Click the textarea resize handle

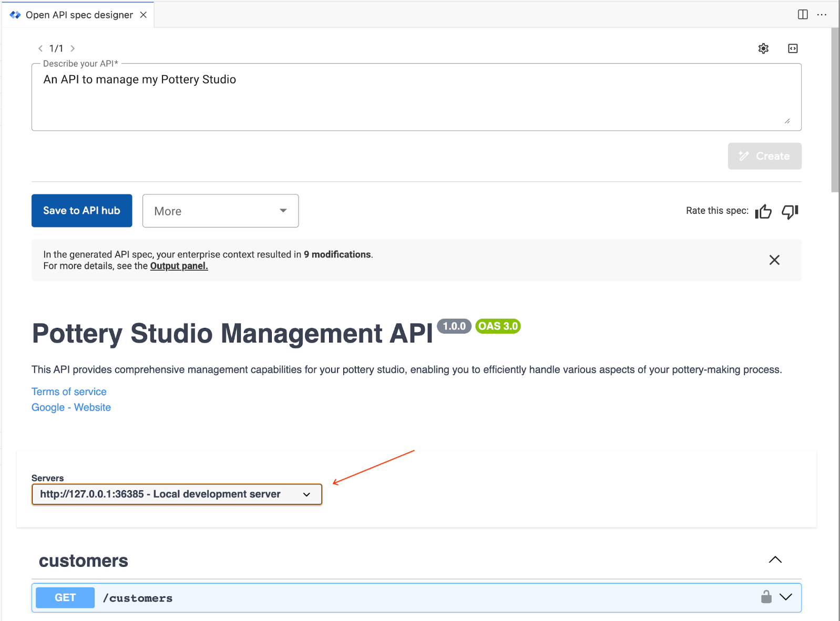(787, 121)
